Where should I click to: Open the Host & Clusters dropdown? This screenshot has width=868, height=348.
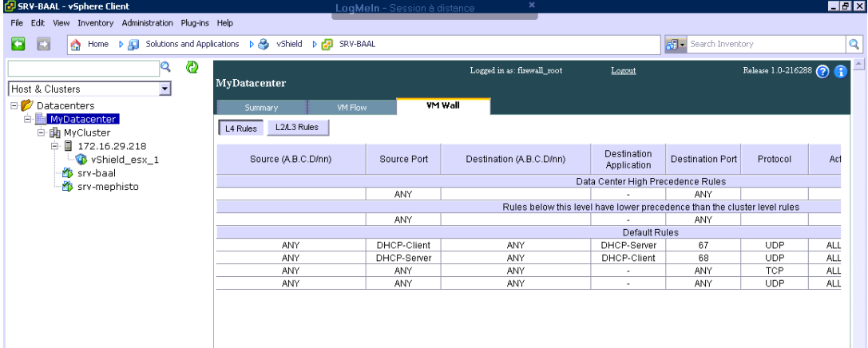click(164, 89)
